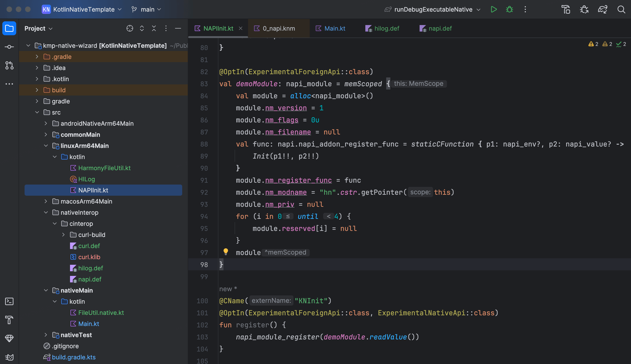Image resolution: width=631 pixels, height=364 pixels.
Task: Select HiLog in the project tree
Action: click(x=86, y=179)
